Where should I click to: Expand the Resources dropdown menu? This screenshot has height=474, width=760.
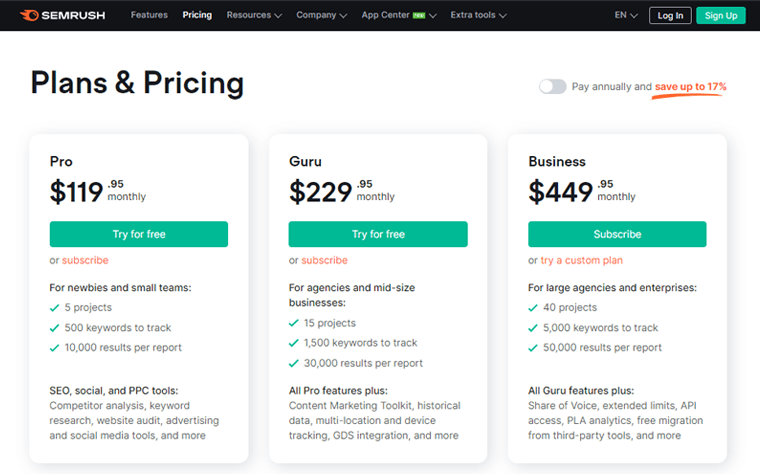click(254, 15)
